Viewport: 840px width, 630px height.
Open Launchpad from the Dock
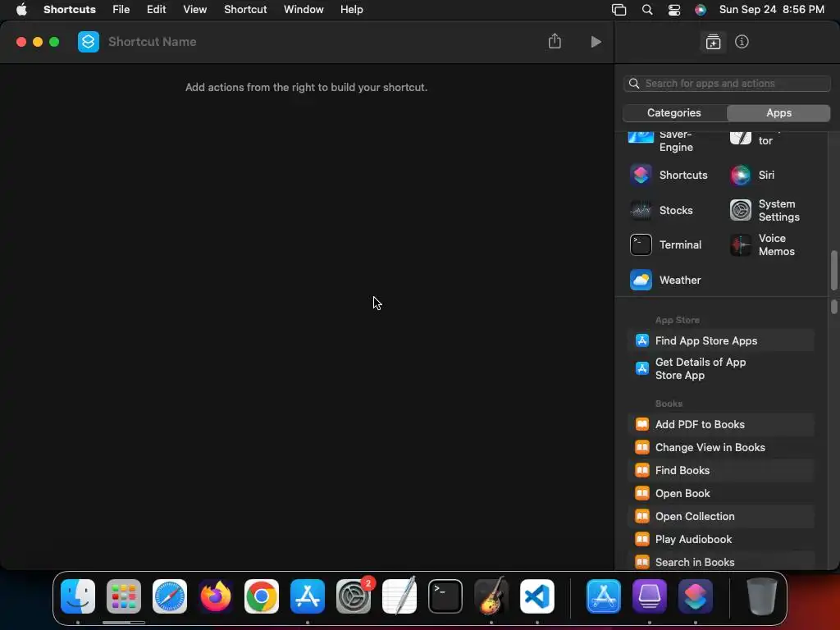coord(124,596)
